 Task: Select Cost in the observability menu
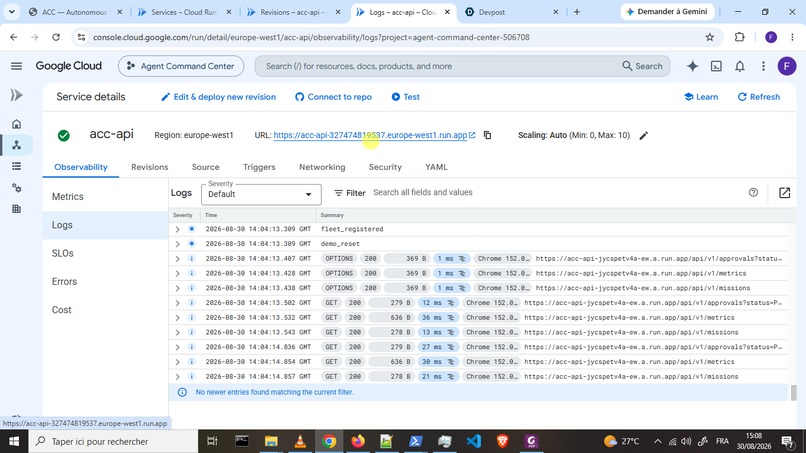(x=105, y=310)
